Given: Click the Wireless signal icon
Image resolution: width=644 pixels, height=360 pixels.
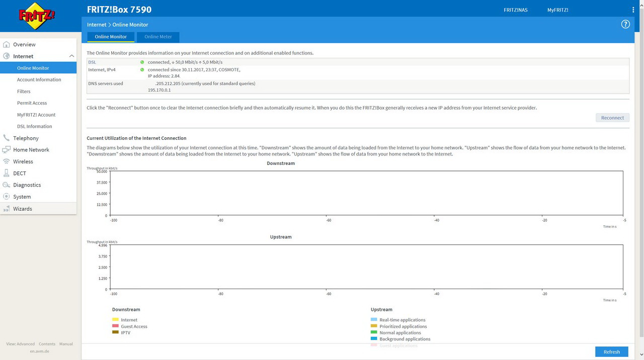Looking at the screenshot, I should coord(7,161).
